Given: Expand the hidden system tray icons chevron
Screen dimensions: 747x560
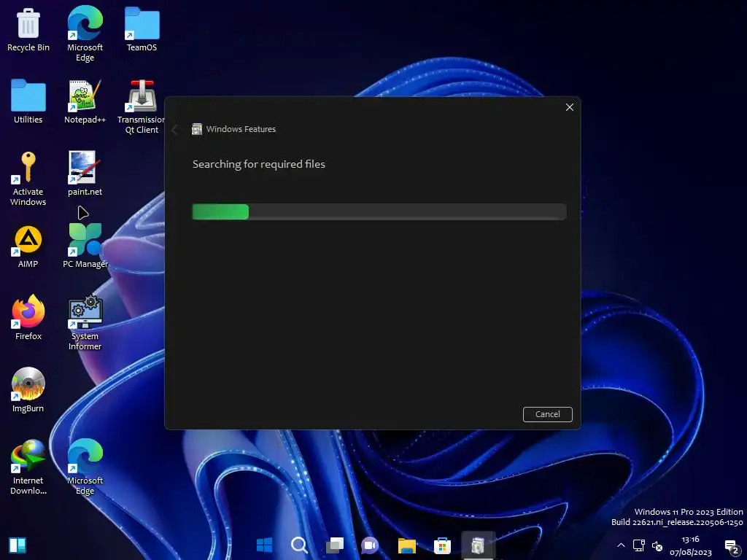Looking at the screenshot, I should [x=621, y=545].
